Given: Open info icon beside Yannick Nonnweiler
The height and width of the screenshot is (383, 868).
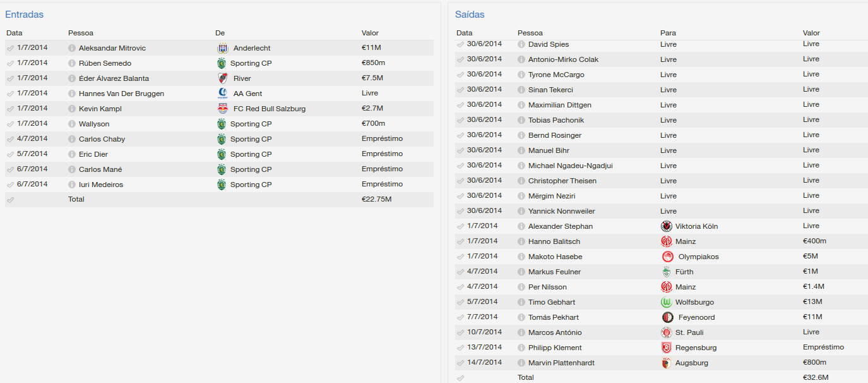Looking at the screenshot, I should 521,211.
